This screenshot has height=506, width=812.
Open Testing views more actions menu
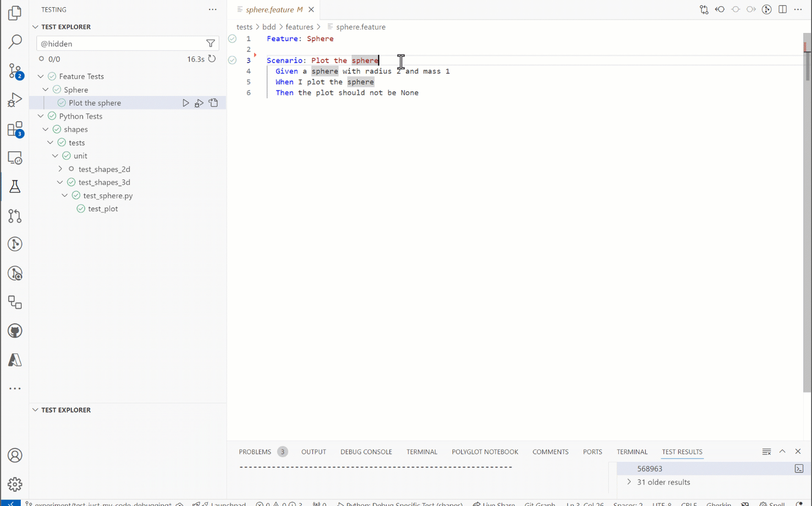213,10
